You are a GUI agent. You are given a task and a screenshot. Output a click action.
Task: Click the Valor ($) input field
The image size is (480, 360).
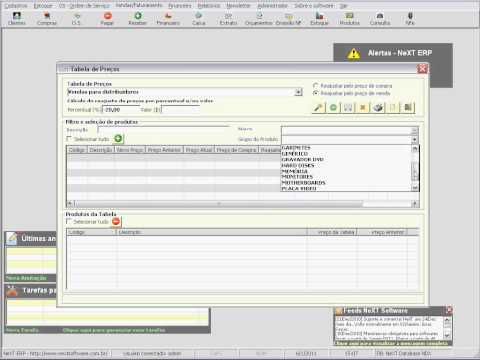180,109
